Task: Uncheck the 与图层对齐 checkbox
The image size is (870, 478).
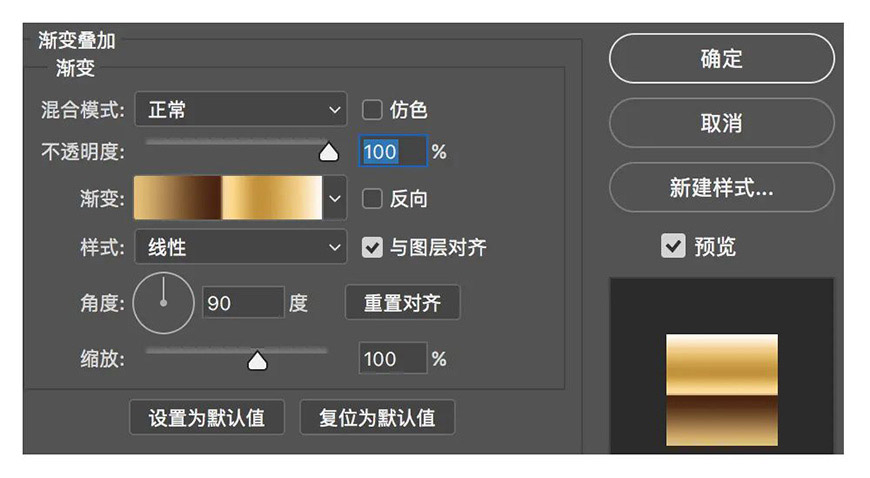Action: click(372, 247)
